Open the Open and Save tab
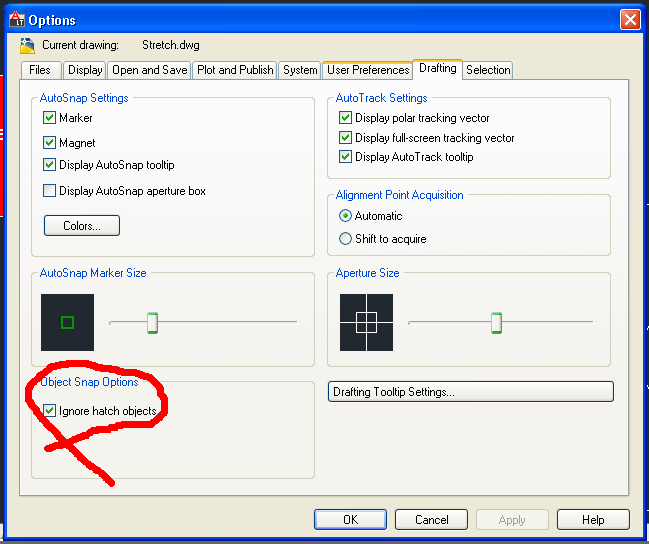The height and width of the screenshot is (544, 649). tap(149, 70)
